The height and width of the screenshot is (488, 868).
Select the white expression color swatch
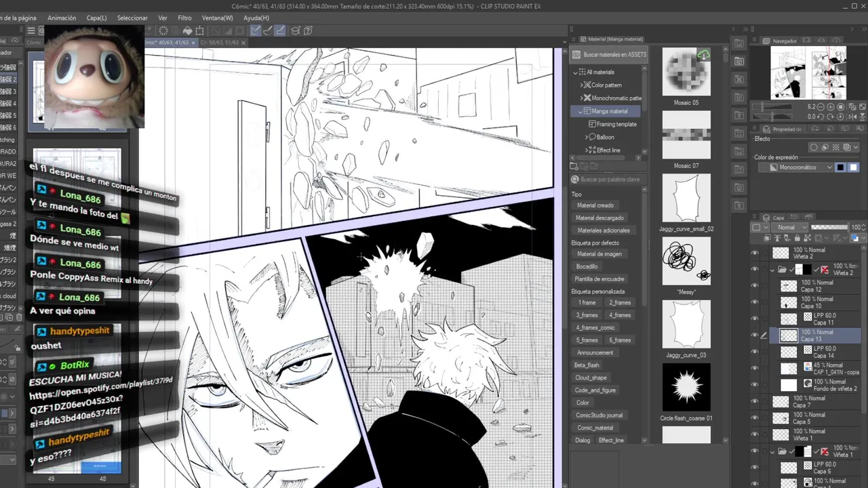coord(853,167)
